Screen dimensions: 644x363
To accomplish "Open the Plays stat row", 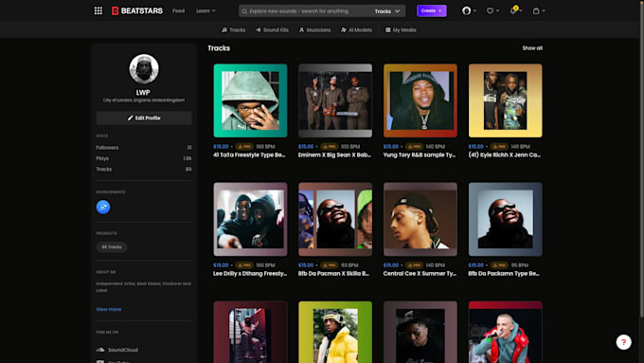I will pos(144,158).
